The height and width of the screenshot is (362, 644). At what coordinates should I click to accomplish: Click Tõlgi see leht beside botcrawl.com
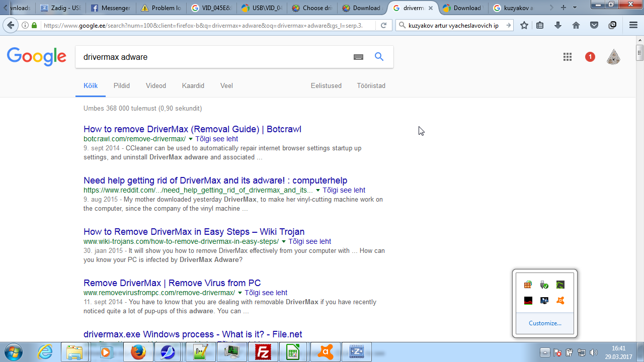pos(217,139)
